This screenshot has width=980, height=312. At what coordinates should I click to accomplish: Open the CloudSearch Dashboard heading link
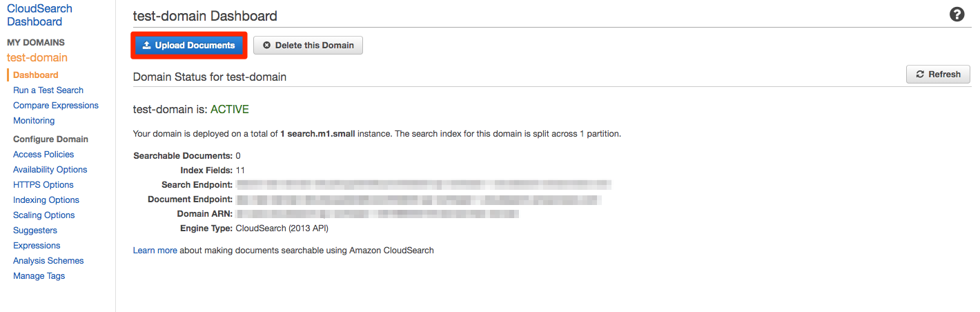coord(39,15)
